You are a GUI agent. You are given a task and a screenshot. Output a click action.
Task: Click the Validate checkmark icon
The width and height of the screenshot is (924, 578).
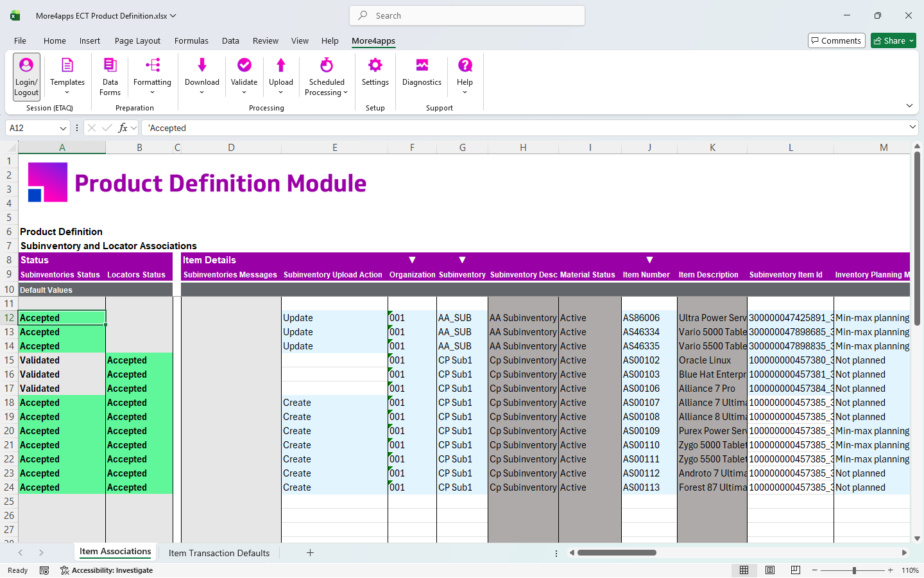point(244,65)
